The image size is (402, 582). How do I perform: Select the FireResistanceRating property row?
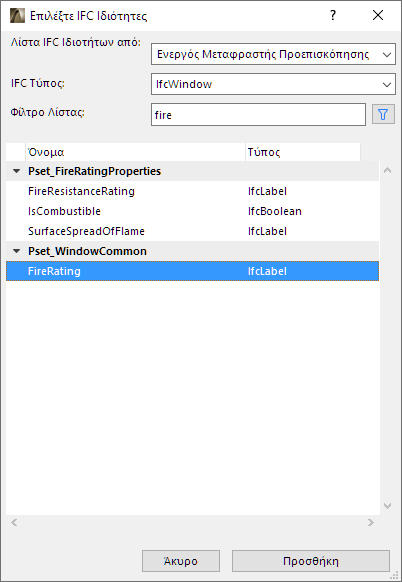coord(192,191)
